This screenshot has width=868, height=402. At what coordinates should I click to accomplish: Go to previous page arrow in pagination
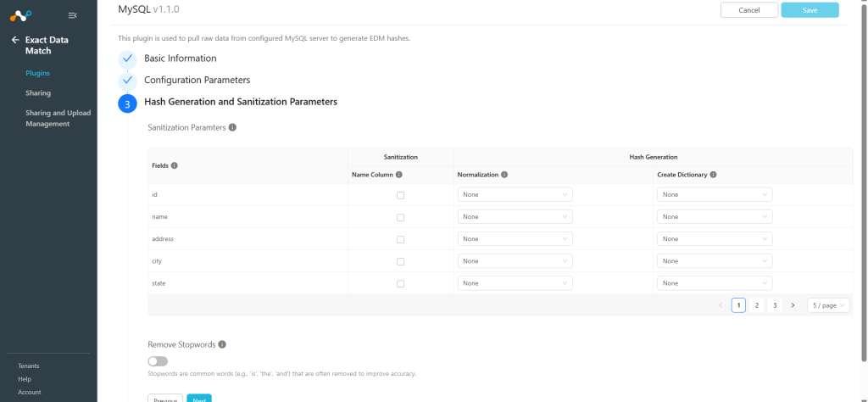[721, 305]
